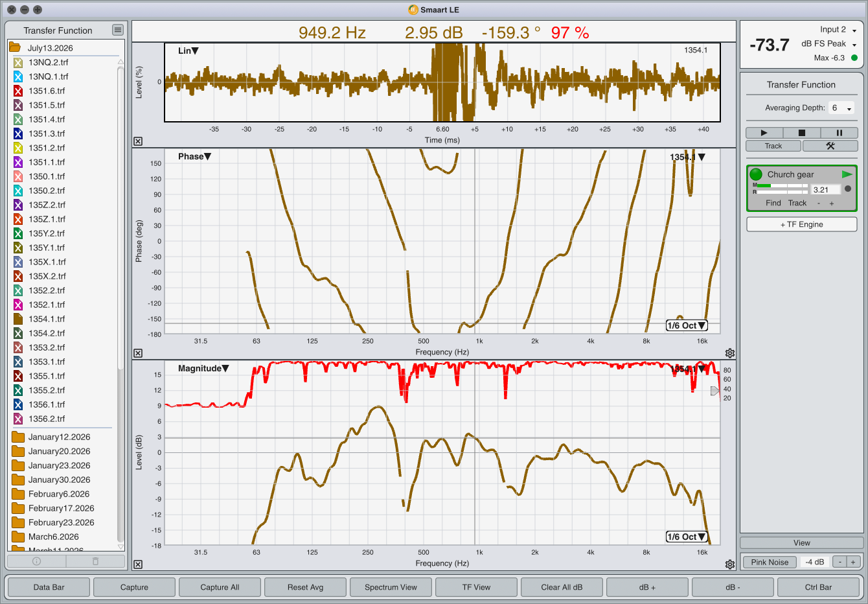Click the delay value field showing 3.21
Screen dimensions: 868x604
[826, 190]
